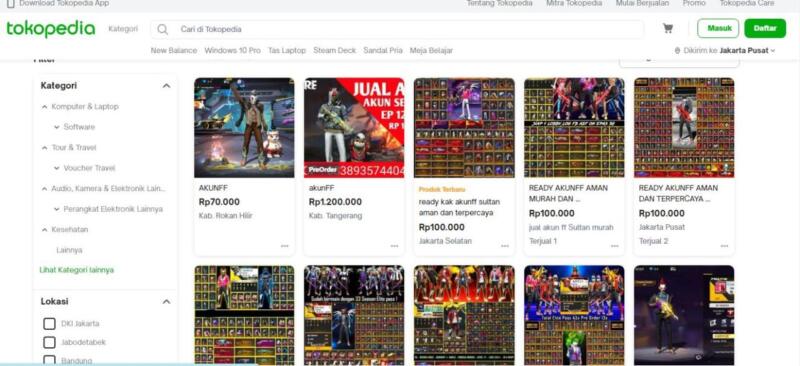Open three-dot menu on Terjual 2 card
The image size is (800, 366).
click(x=724, y=246)
